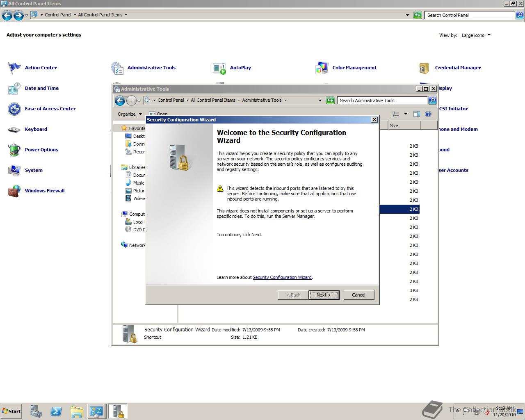Launch Windows PowerShell from taskbar

coord(56,411)
